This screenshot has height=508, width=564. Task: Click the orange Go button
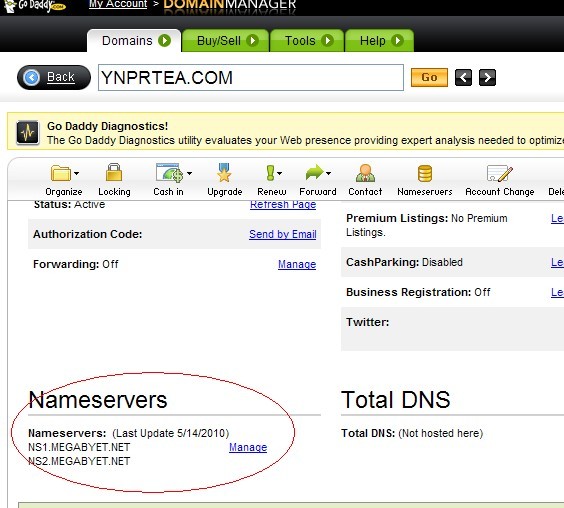tap(429, 77)
